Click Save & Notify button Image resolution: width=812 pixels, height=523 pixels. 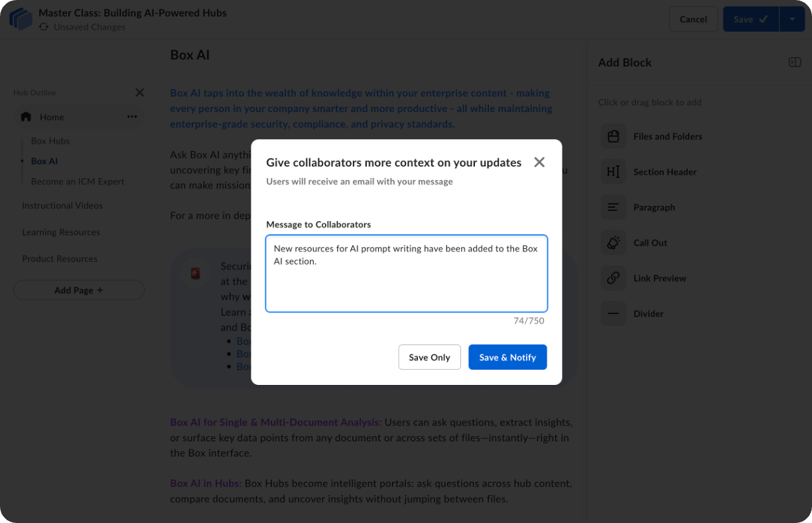(507, 357)
